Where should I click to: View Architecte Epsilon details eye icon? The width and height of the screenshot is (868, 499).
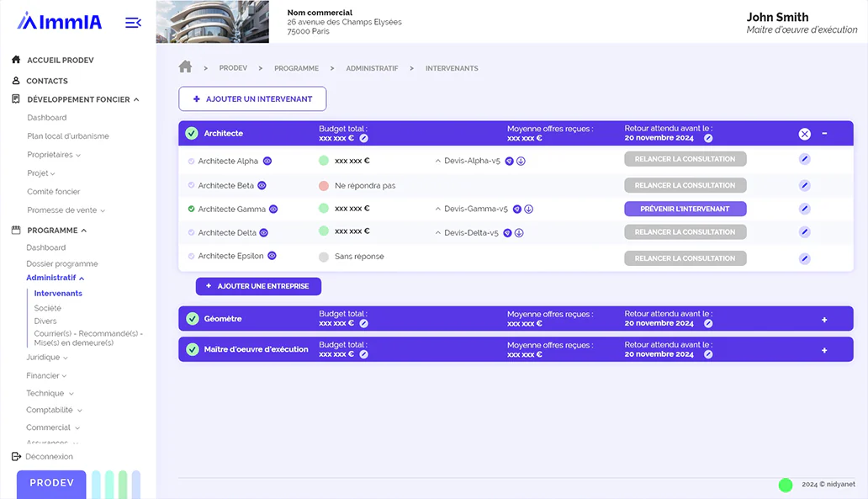point(272,256)
